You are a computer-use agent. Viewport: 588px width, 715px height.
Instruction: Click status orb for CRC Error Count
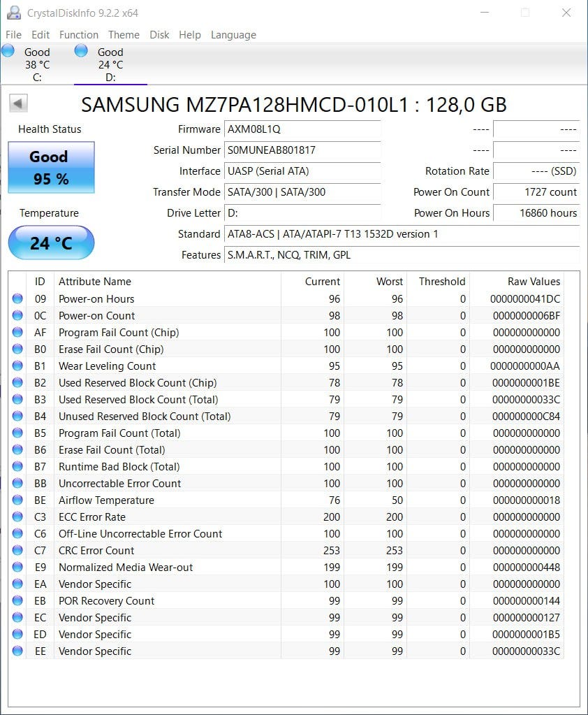click(x=17, y=550)
